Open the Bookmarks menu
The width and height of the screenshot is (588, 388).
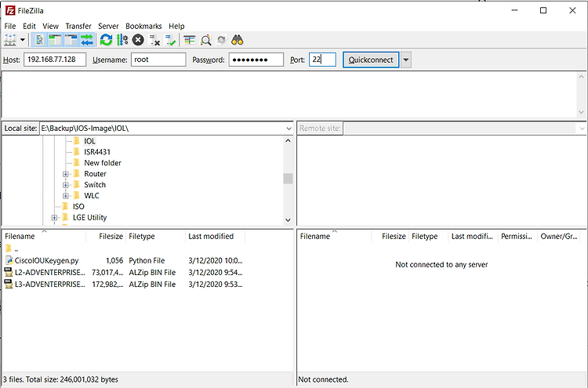pos(143,26)
